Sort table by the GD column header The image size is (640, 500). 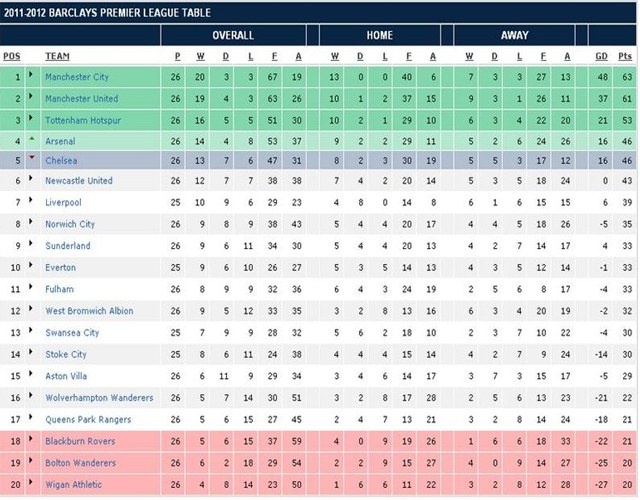click(x=600, y=56)
